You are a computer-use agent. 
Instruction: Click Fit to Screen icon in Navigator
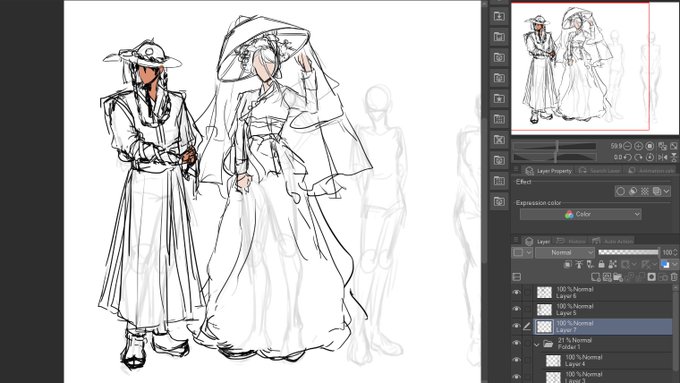point(673,146)
